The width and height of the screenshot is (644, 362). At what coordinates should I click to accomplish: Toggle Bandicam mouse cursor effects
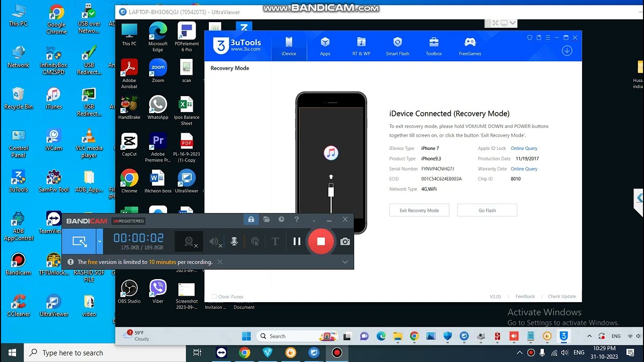[x=255, y=242]
